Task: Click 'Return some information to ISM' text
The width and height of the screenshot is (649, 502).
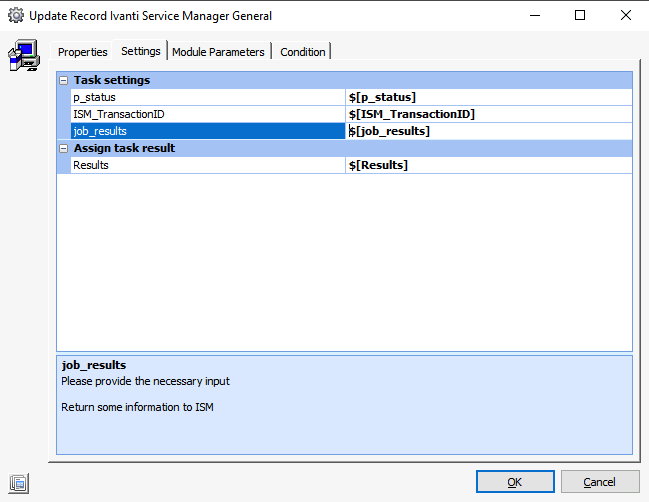Action: 137,407
